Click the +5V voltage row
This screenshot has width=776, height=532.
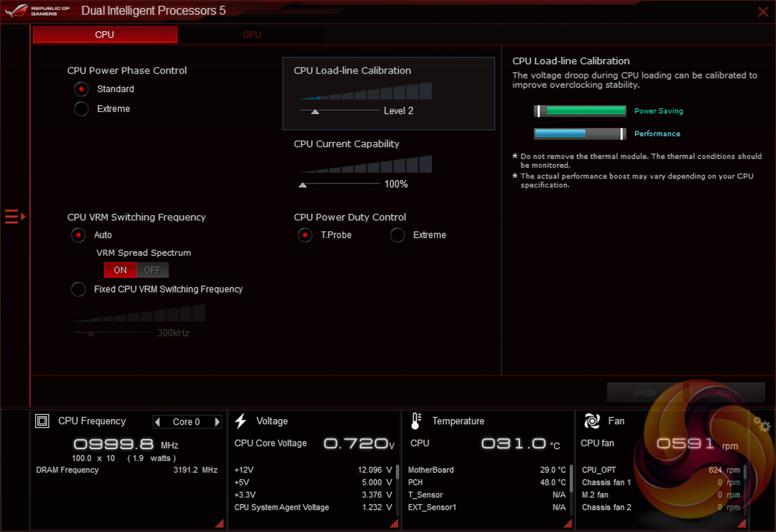point(313,483)
